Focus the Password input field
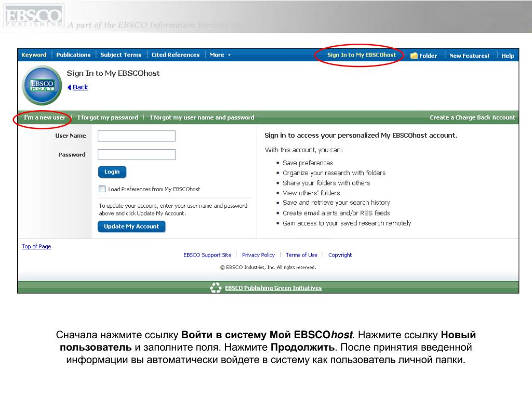Image resolution: width=532 pixels, height=399 pixels. pyautogui.click(x=137, y=155)
